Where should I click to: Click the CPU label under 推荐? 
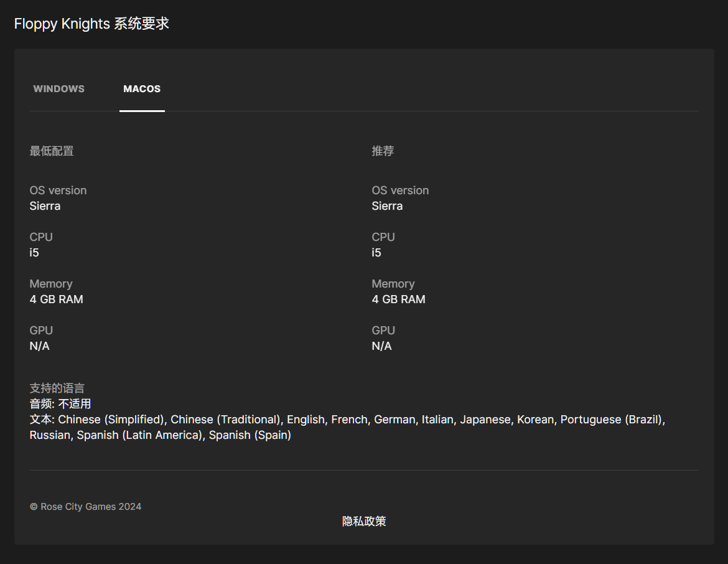(383, 237)
